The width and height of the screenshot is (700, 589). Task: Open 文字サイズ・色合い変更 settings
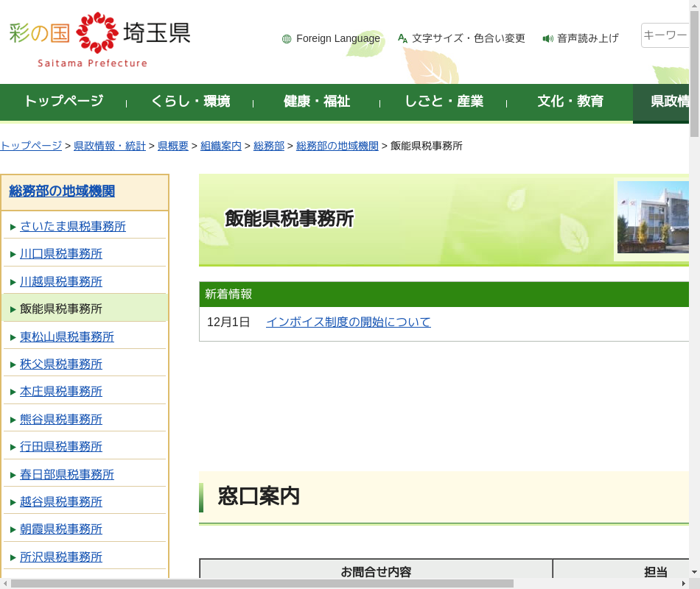click(469, 38)
